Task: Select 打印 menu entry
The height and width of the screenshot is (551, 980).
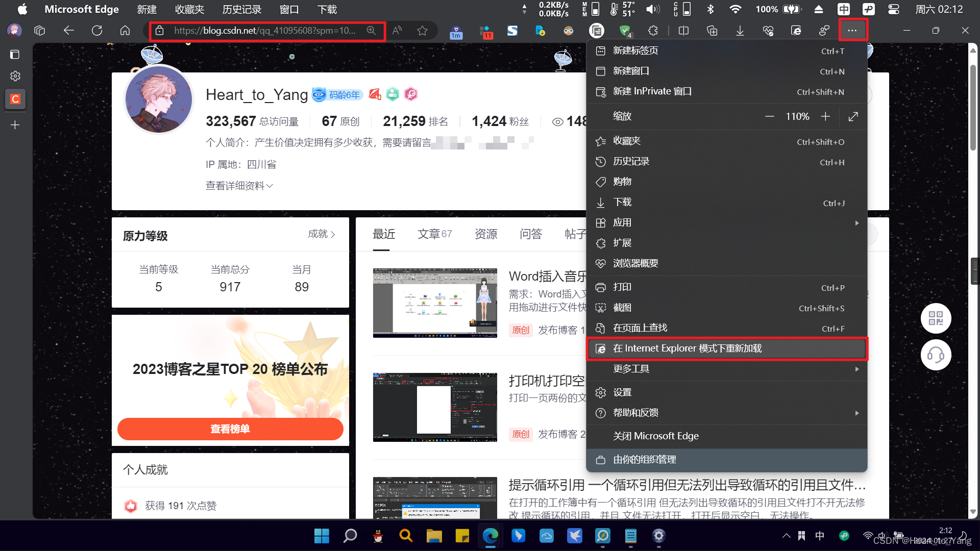Action: 727,287
